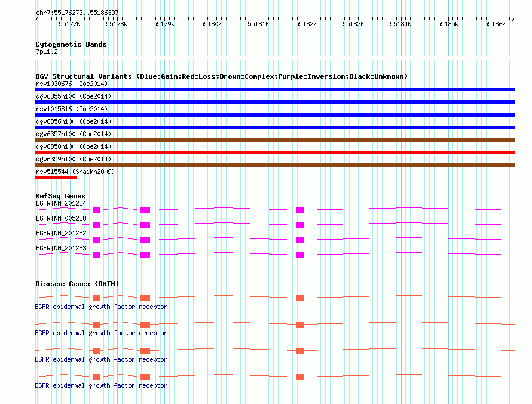Open variant label dgv6356n100 (Coe2014)
This screenshot has width=532, height=404.
click(74, 121)
